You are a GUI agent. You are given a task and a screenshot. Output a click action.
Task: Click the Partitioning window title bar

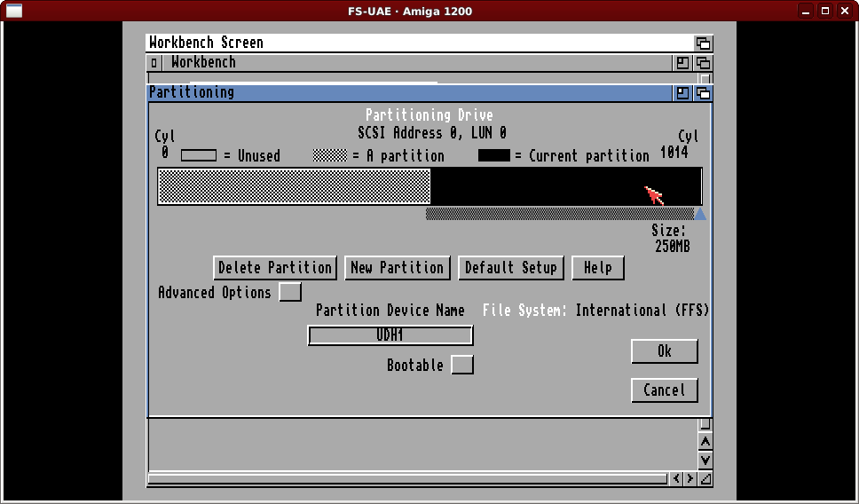(x=410, y=92)
